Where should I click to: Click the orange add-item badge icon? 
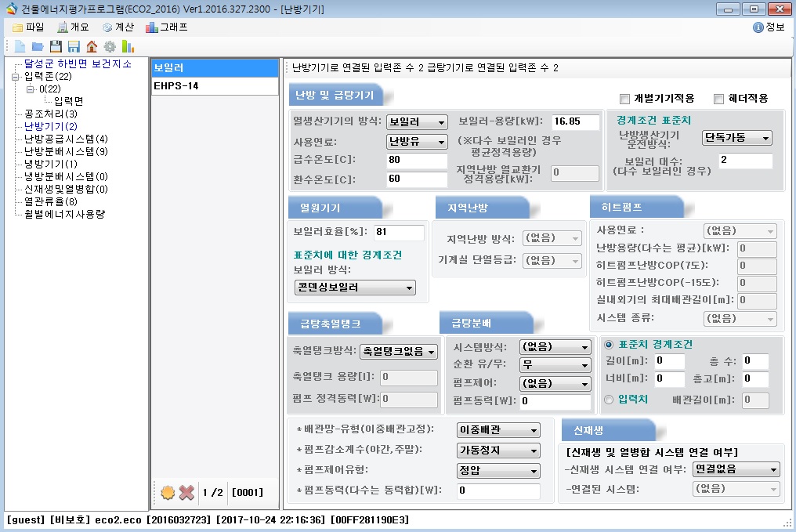coord(167,493)
